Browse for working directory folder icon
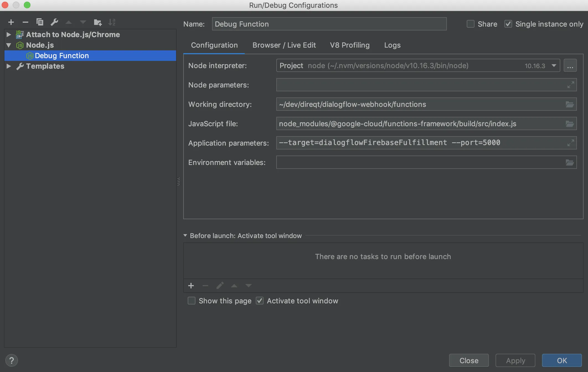 click(569, 104)
